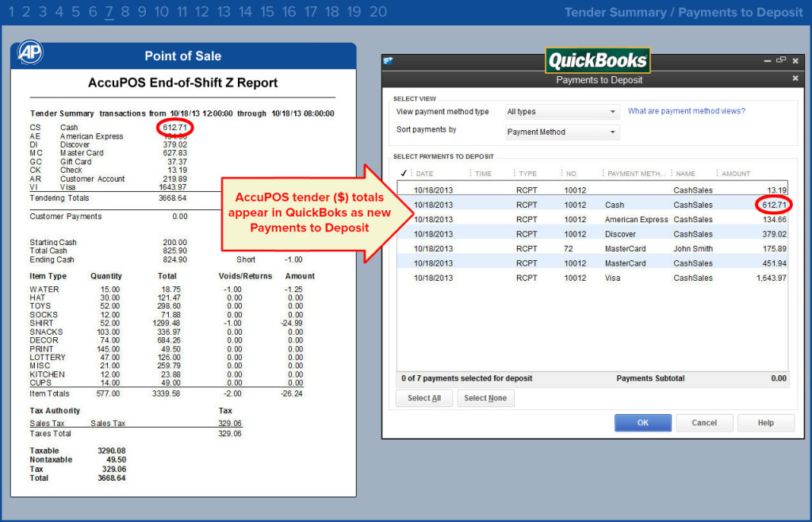The height and width of the screenshot is (522, 812).
Task: Click the TIME column header
Action: pos(483,174)
